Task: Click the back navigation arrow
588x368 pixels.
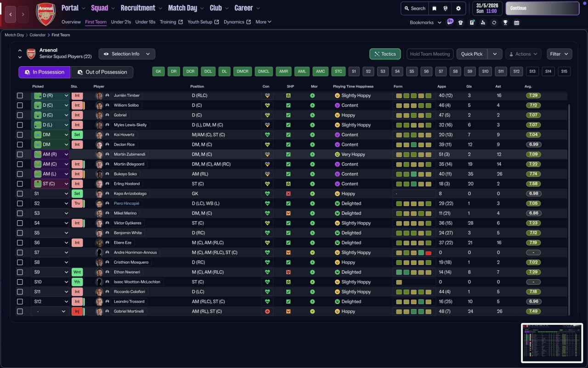Action: [11, 15]
